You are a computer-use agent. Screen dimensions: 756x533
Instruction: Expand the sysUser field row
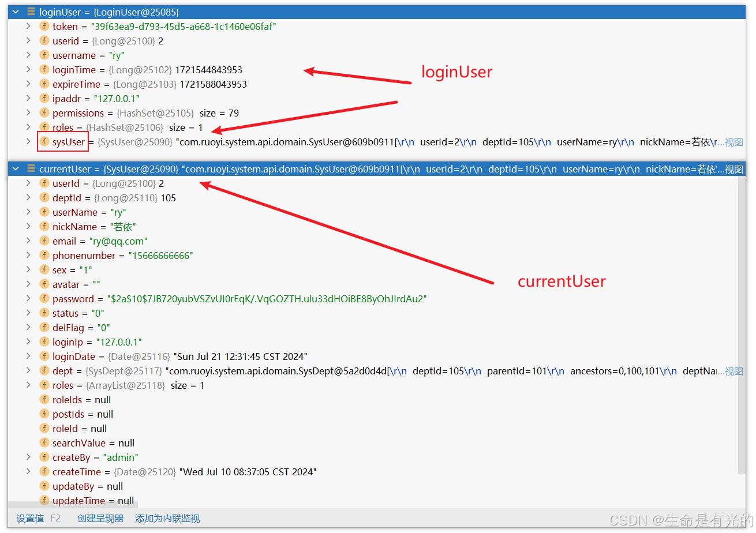coord(28,141)
